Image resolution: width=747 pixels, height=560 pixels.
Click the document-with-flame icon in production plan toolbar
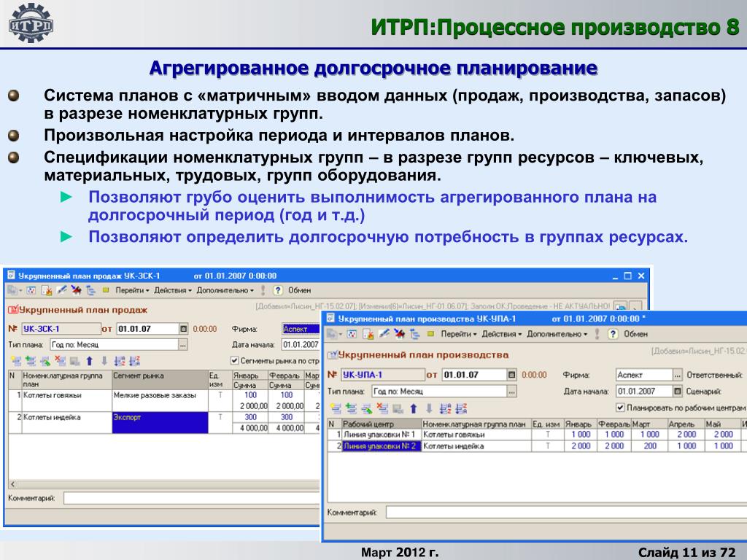(x=368, y=334)
